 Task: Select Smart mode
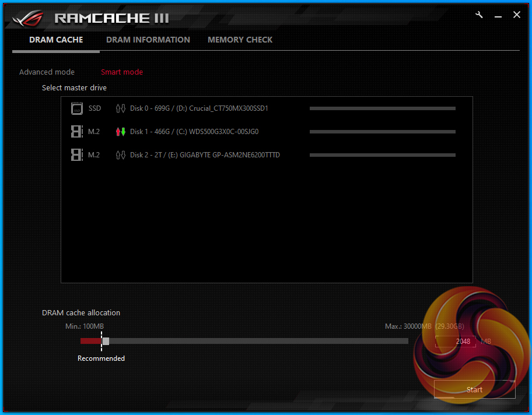pos(122,72)
